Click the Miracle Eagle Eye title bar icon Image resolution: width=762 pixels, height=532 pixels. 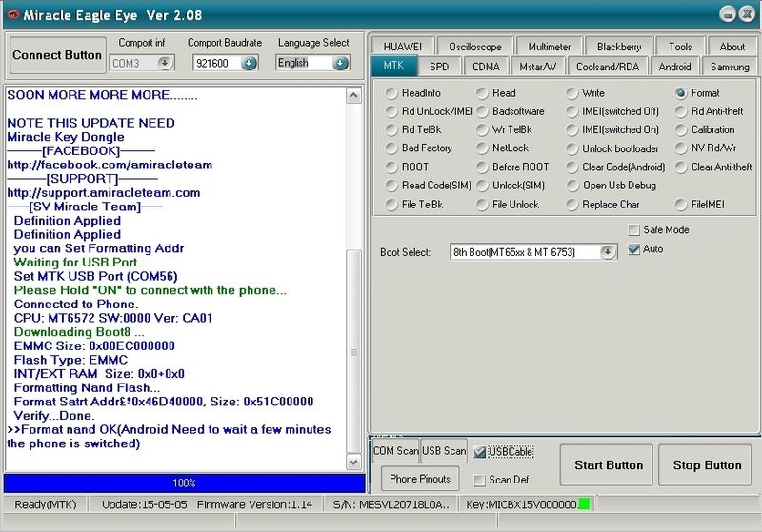point(12,14)
